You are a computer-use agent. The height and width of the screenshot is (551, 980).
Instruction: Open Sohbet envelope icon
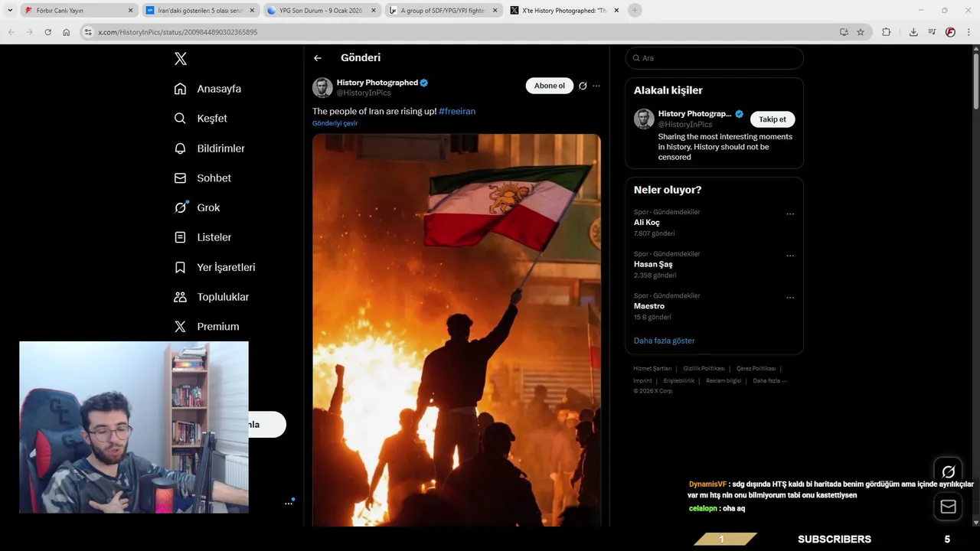[180, 178]
